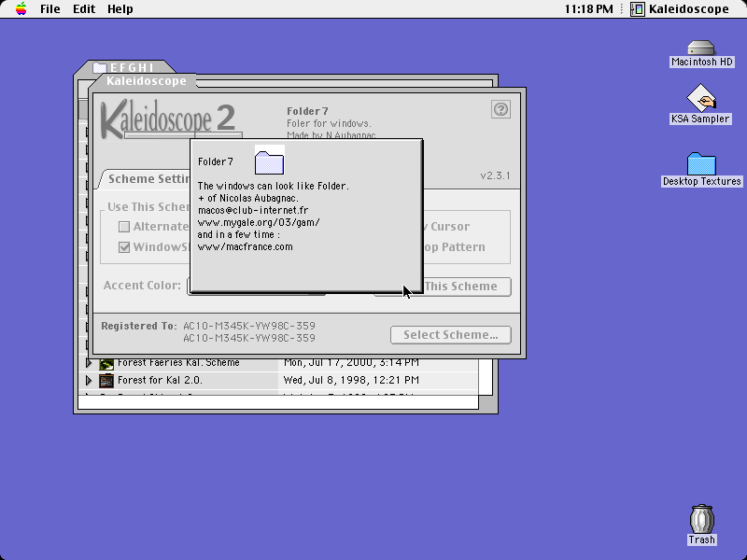This screenshot has width=747, height=560.
Task: Expand the Forest Faeries Kal. Scheme row
Action: (x=89, y=363)
